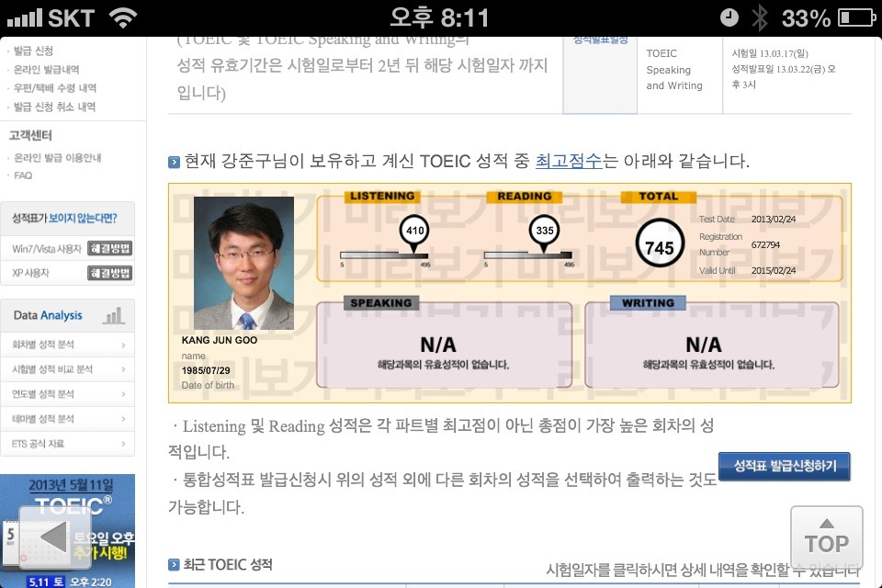
Task: Tap the Wi-Fi status icon
Action: [123, 17]
